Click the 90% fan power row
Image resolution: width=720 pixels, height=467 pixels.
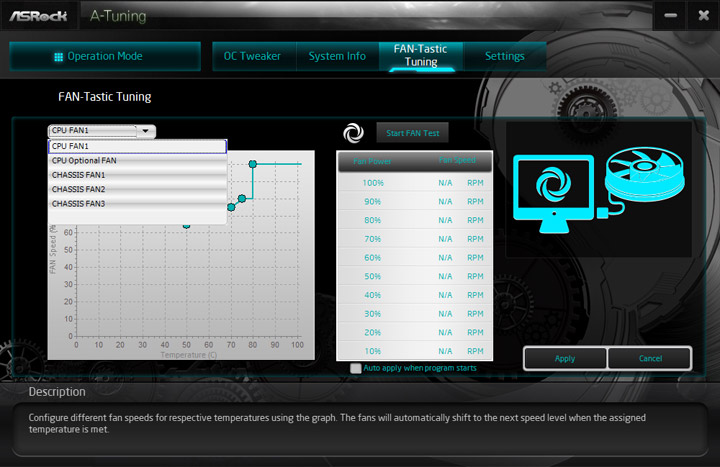[415, 202]
